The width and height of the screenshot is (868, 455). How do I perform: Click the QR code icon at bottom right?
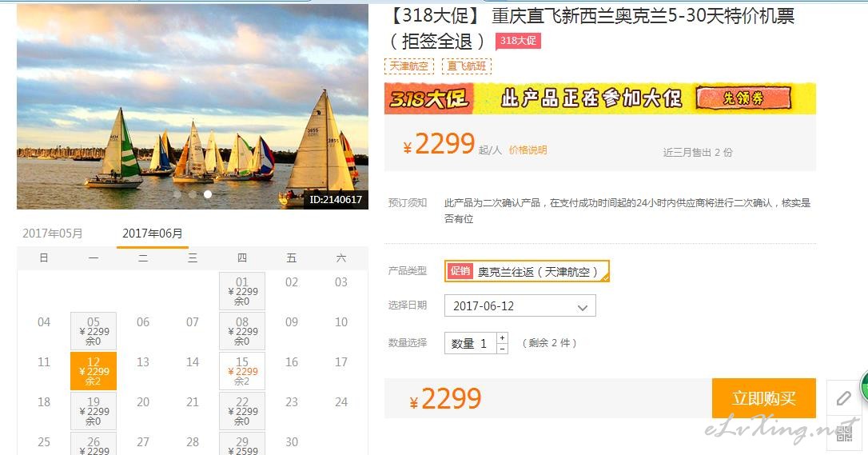[x=844, y=434]
